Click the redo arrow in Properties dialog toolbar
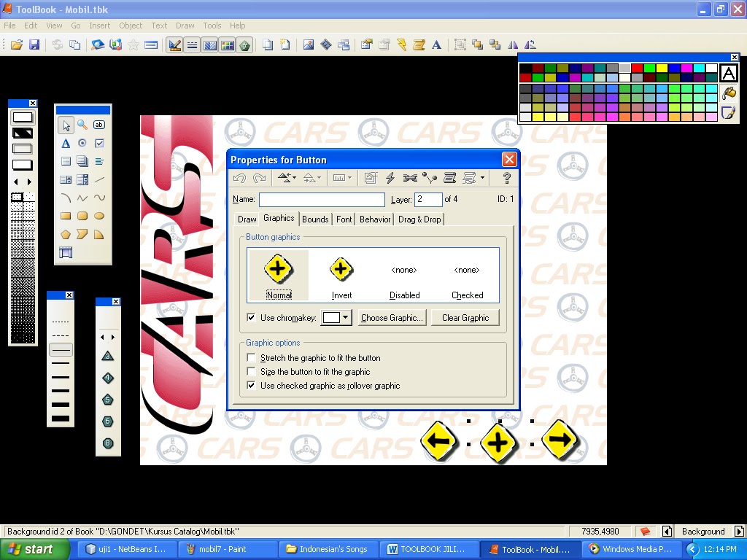 point(259,178)
